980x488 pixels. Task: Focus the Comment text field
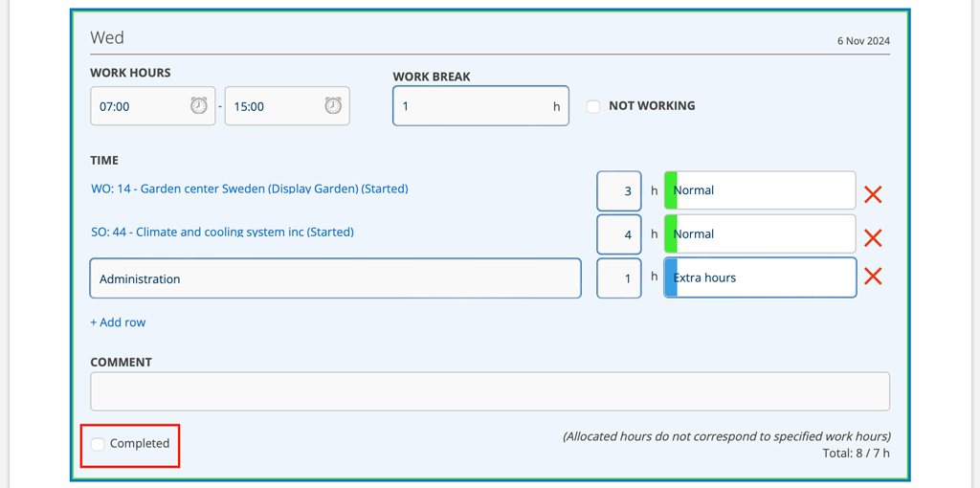(x=489, y=391)
